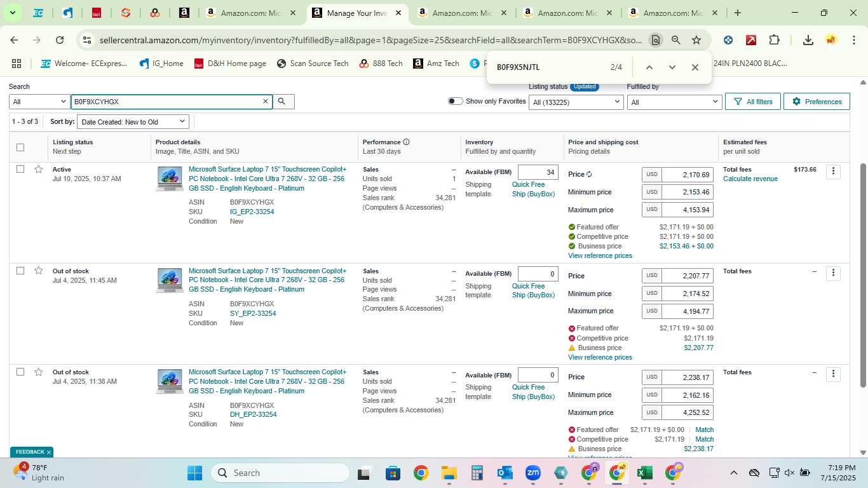Open the actions menu for the IG_EP2-33254 listing

[x=833, y=172]
